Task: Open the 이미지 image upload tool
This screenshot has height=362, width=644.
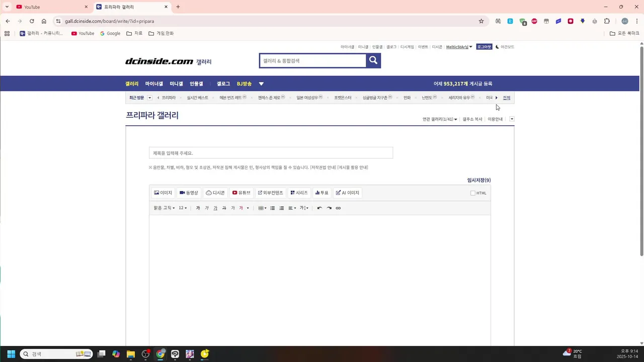Action: coord(163,193)
